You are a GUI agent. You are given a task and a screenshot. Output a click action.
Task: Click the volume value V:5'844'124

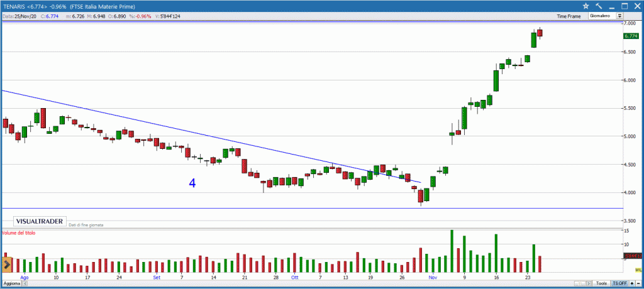tap(168, 16)
